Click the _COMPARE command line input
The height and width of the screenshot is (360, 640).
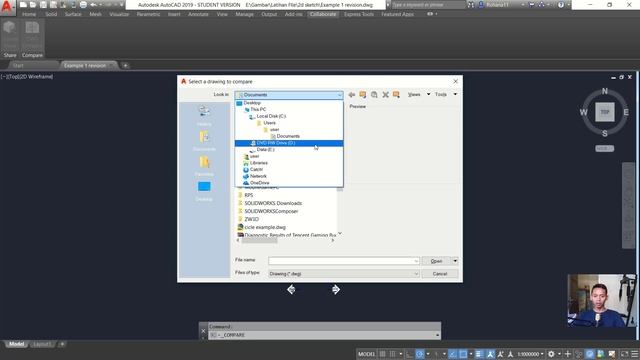[323, 335]
